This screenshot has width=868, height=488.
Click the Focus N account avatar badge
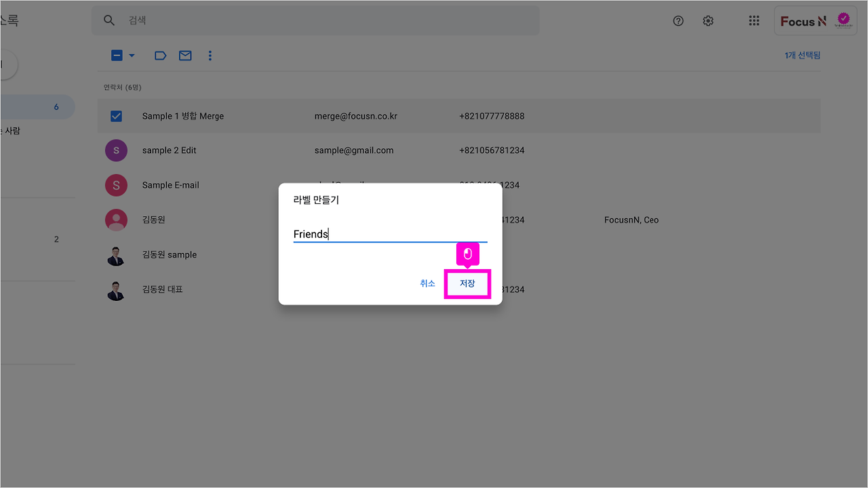[x=843, y=20]
